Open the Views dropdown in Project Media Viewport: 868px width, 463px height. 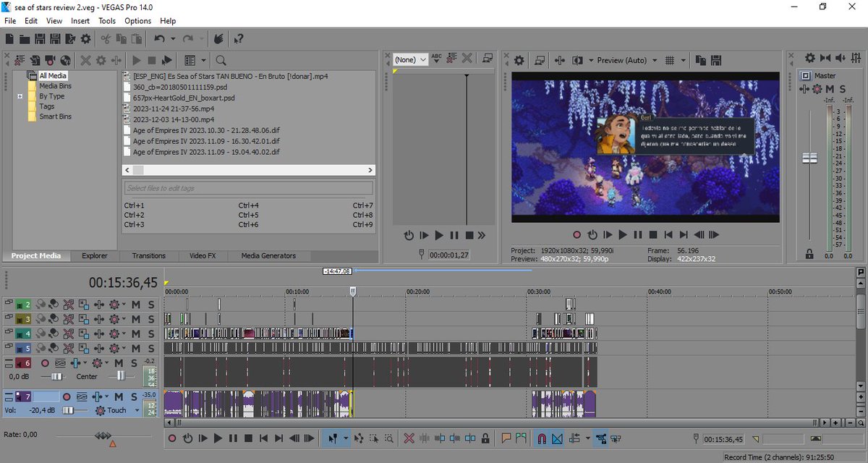(x=203, y=61)
